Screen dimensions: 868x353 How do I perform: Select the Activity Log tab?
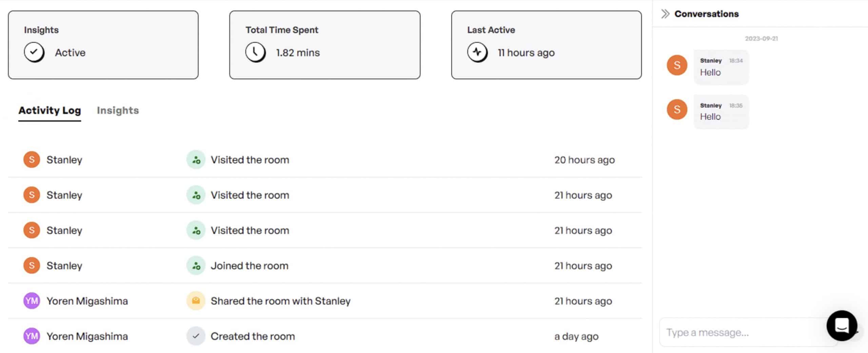(50, 110)
